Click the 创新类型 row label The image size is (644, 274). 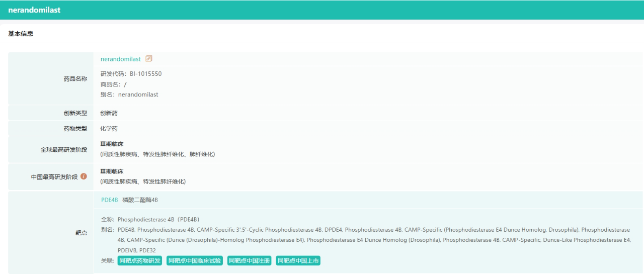point(75,113)
